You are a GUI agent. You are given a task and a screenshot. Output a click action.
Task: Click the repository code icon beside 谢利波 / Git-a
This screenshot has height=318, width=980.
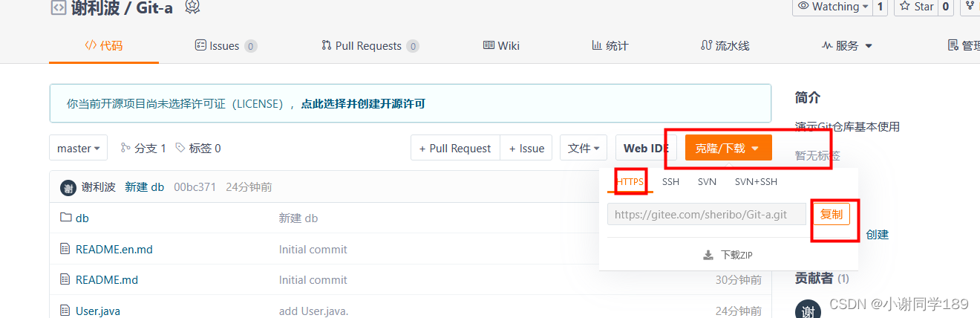pyautogui.click(x=57, y=7)
